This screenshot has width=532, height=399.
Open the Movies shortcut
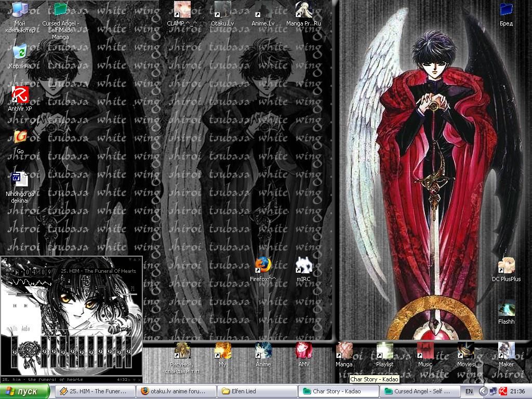coord(465,354)
